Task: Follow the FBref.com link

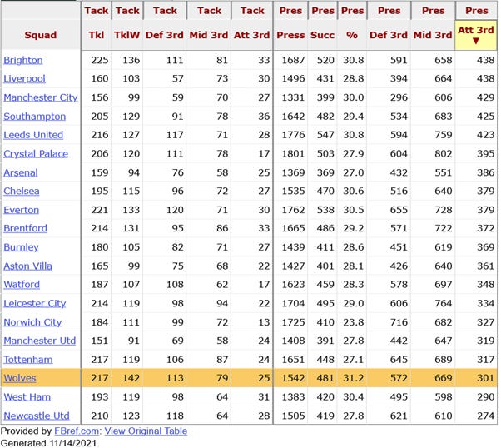Action: pyautogui.click(x=77, y=431)
